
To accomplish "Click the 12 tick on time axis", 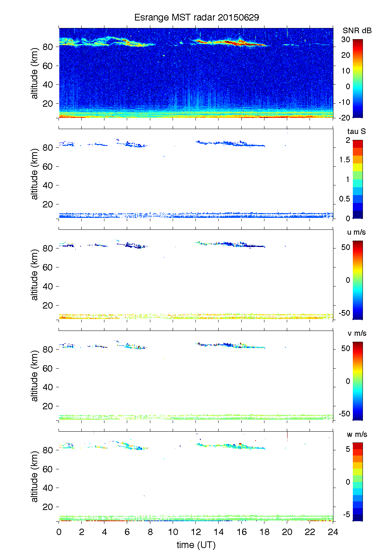I will click(196, 532).
